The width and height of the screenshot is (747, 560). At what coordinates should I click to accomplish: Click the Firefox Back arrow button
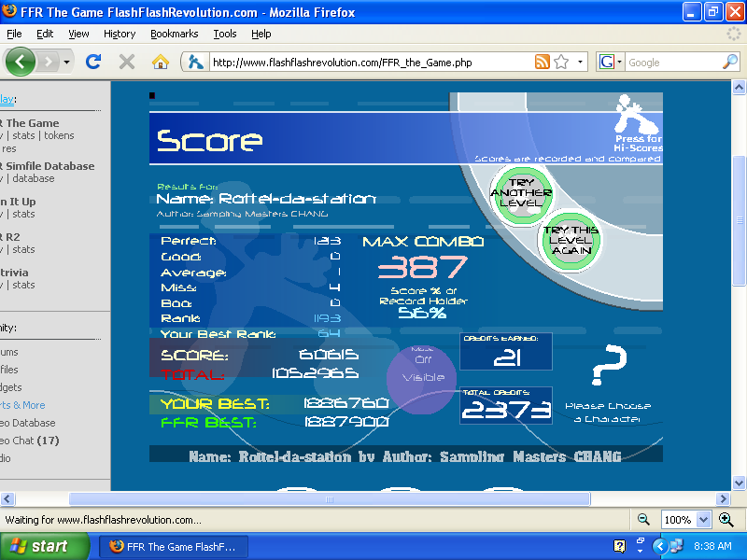(21, 62)
